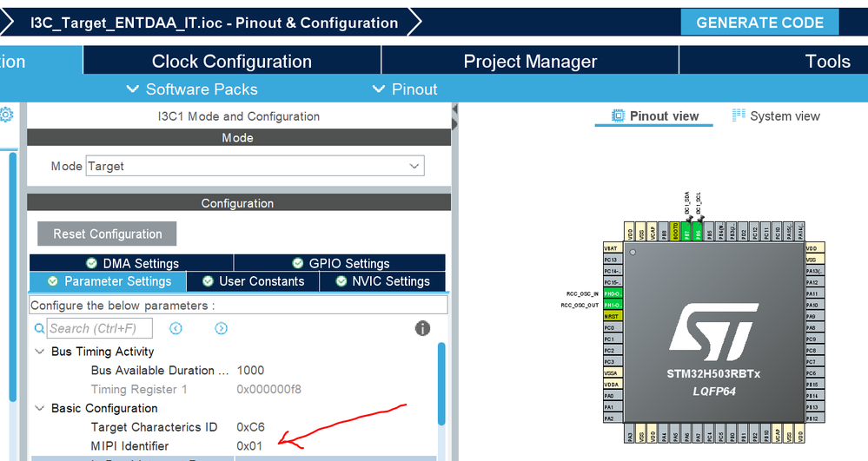Click pin PA10 on the chip
The height and width of the screenshot is (461, 868).
click(815, 305)
